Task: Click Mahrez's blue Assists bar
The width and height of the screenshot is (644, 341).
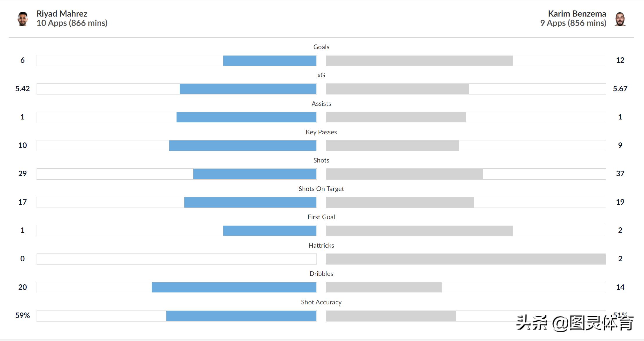Action: pyautogui.click(x=246, y=117)
